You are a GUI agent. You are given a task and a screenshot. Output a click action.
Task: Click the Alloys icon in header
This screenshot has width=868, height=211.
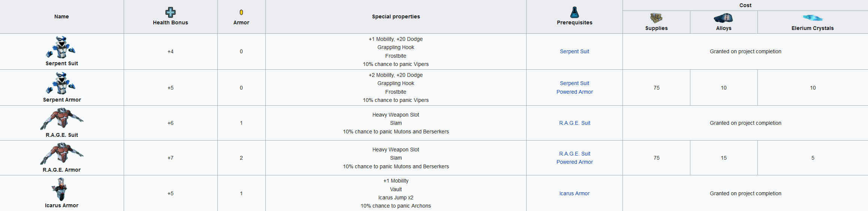click(723, 18)
